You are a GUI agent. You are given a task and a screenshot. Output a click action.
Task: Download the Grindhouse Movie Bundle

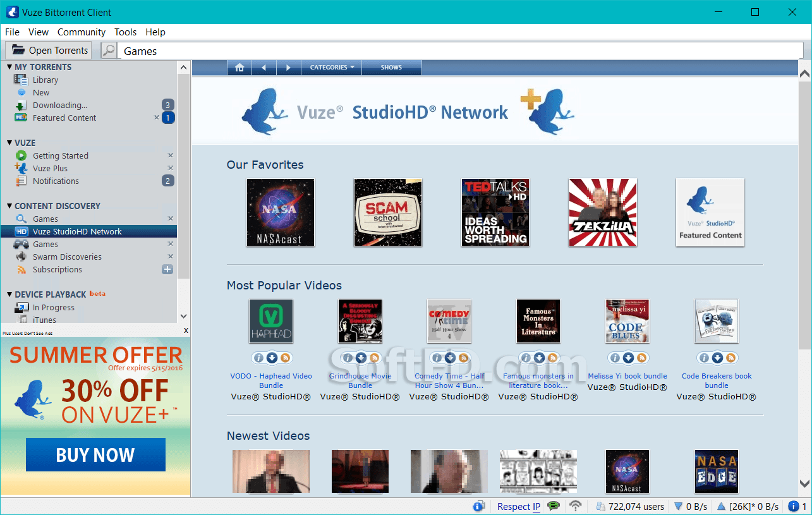[x=361, y=358]
